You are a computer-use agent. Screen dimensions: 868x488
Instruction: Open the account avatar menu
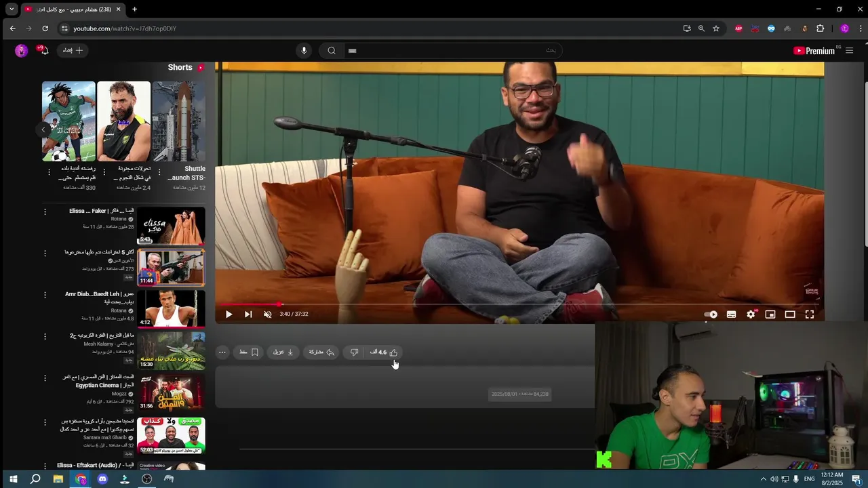[x=21, y=51]
